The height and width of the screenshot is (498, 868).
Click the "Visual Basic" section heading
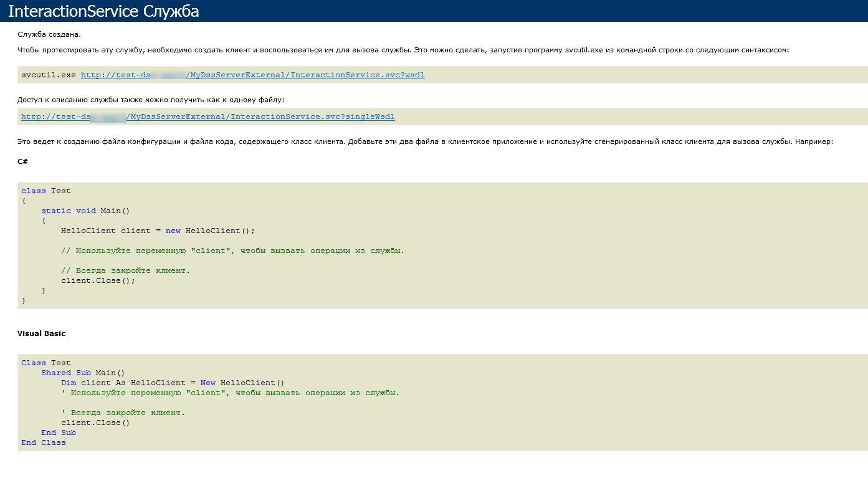41,333
